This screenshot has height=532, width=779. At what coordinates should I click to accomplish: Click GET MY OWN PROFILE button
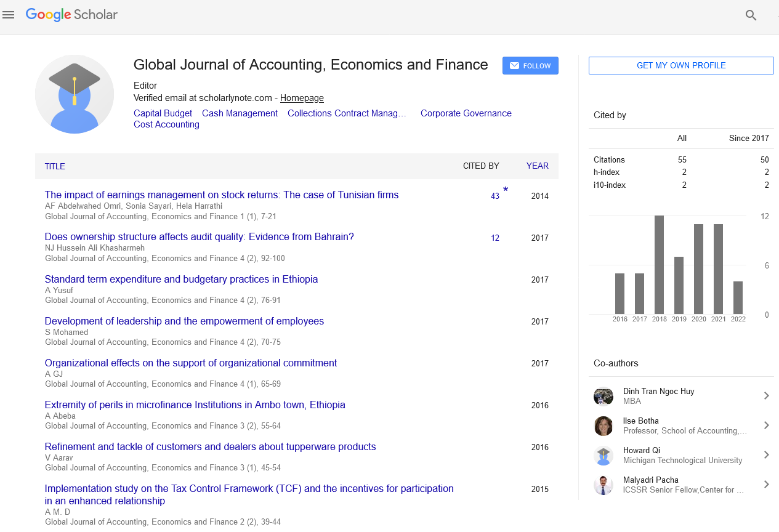(681, 65)
